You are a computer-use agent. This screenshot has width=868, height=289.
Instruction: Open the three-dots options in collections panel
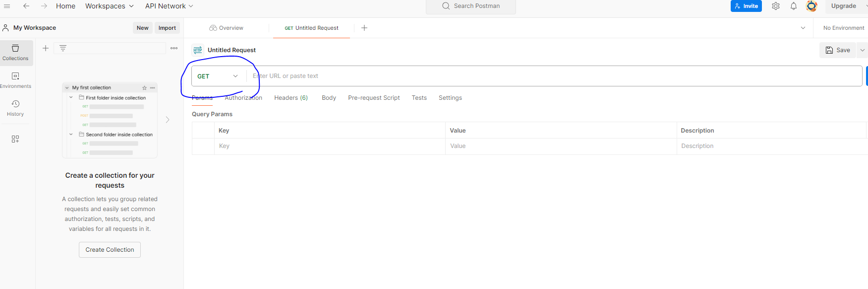[174, 48]
